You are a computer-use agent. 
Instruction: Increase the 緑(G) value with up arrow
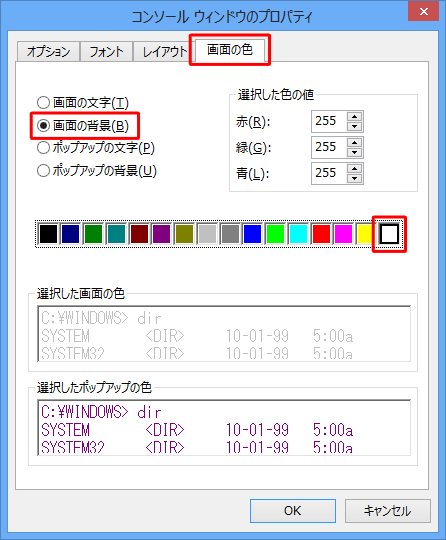[354, 143]
